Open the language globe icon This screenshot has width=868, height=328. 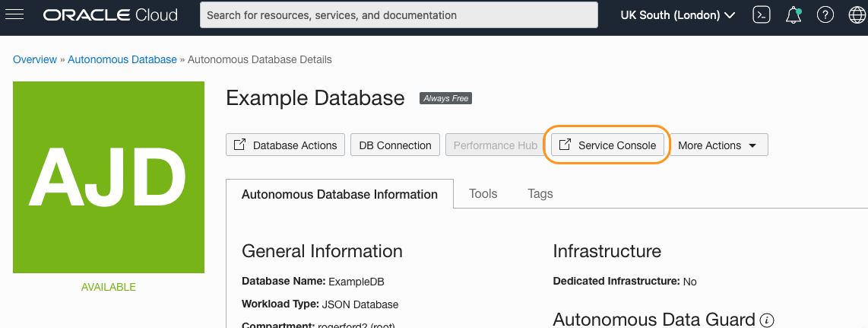[x=857, y=14]
